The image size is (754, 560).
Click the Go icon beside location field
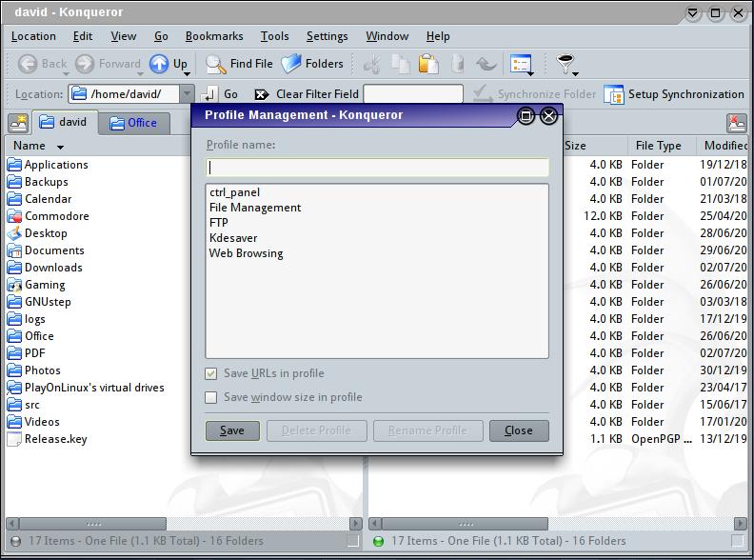point(208,94)
